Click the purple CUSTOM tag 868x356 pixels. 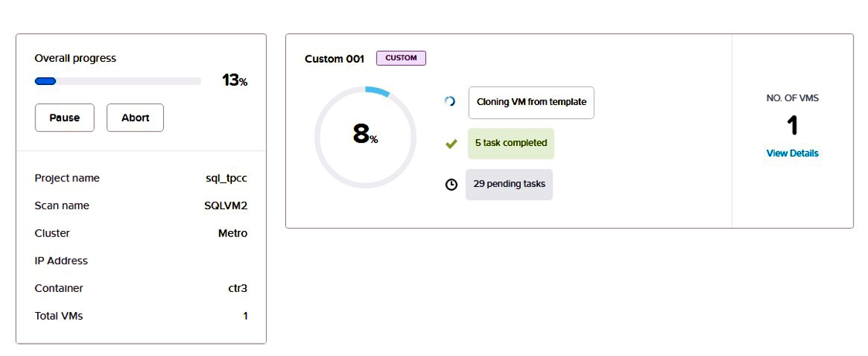401,58
